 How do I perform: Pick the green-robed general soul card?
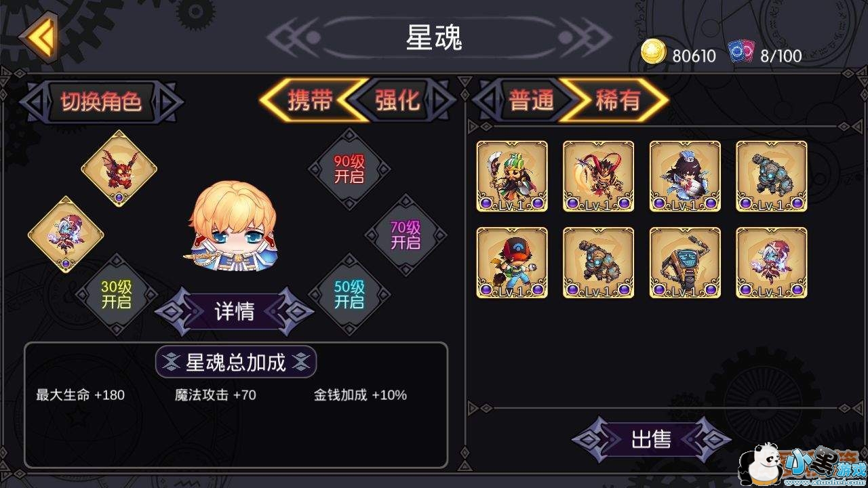tap(512, 176)
